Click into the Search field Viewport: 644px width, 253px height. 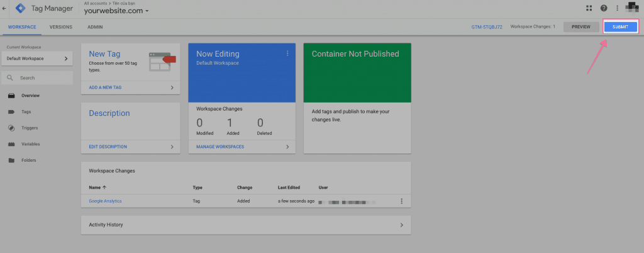[x=37, y=77]
